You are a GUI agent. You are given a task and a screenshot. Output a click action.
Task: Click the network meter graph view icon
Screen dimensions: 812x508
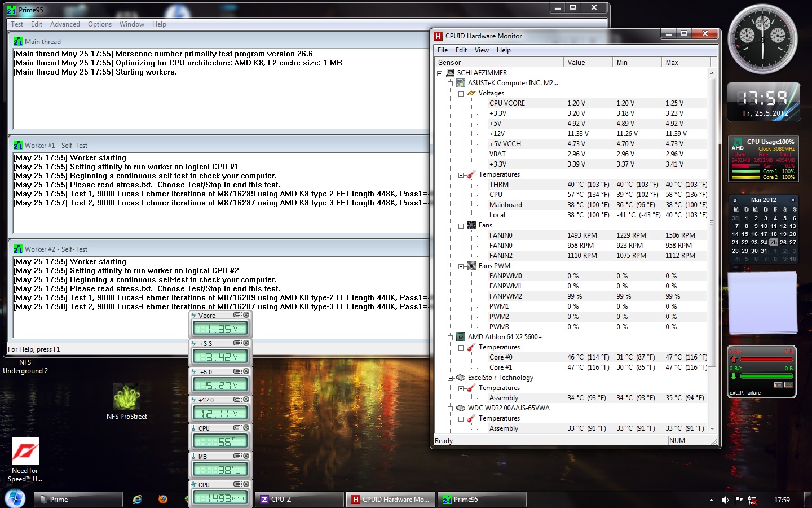[788, 384]
